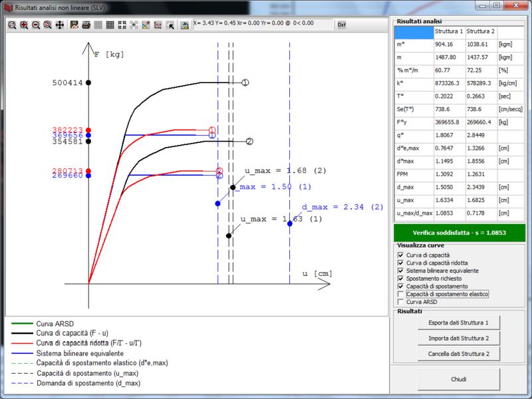Toggle Spostamento richiesto checkbox

(400, 279)
